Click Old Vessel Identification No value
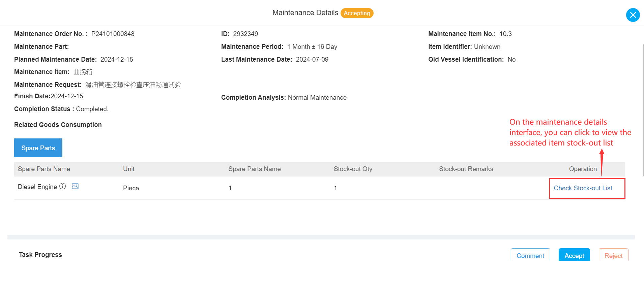 511,60
